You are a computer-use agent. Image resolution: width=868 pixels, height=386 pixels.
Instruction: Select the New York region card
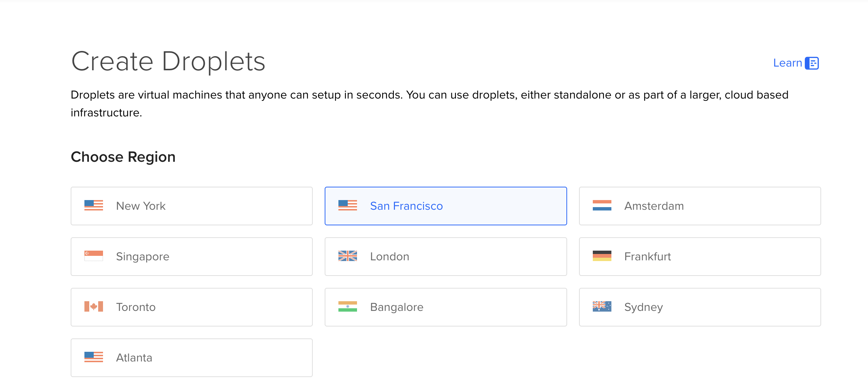tap(192, 206)
